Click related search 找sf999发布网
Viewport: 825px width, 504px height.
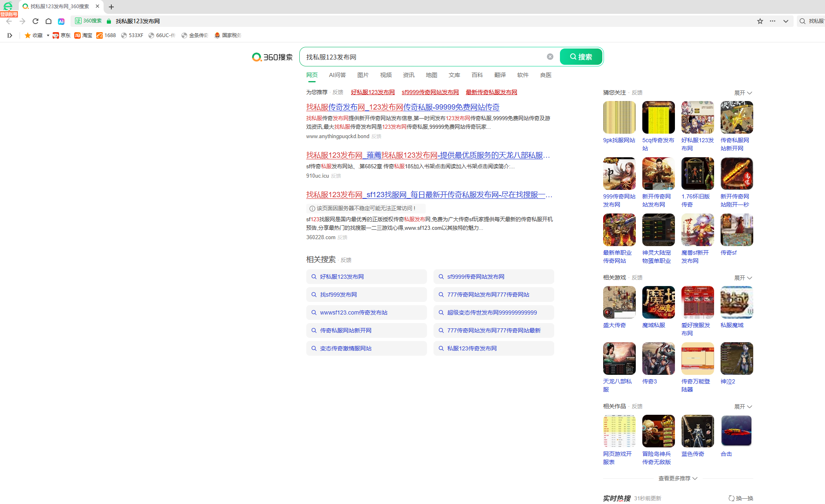(367, 295)
